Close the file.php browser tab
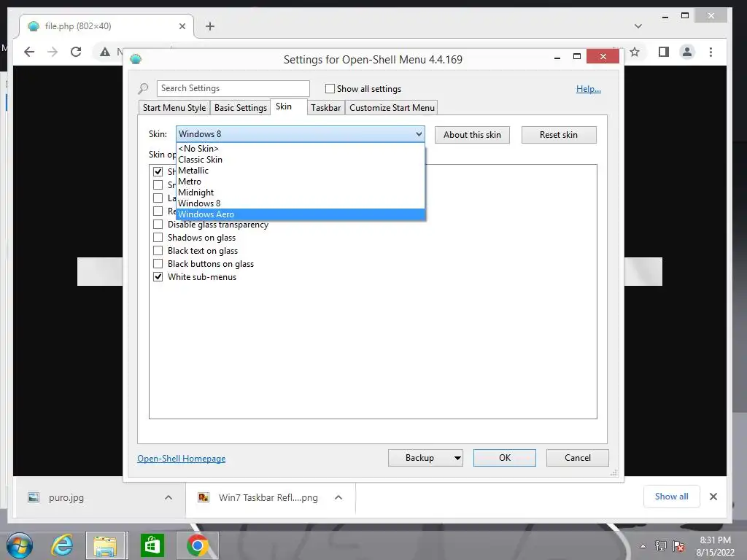Image resolution: width=747 pixels, height=560 pixels. [182, 26]
